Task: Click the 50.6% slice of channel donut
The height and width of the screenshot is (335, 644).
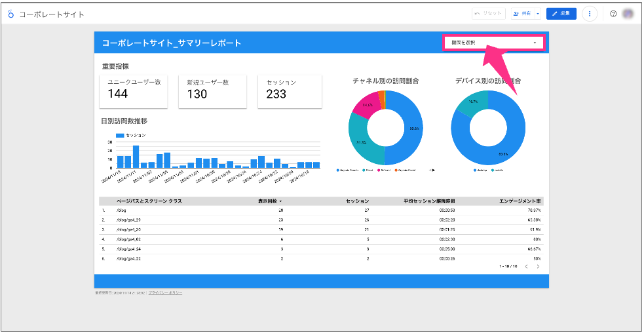Action: click(414, 128)
